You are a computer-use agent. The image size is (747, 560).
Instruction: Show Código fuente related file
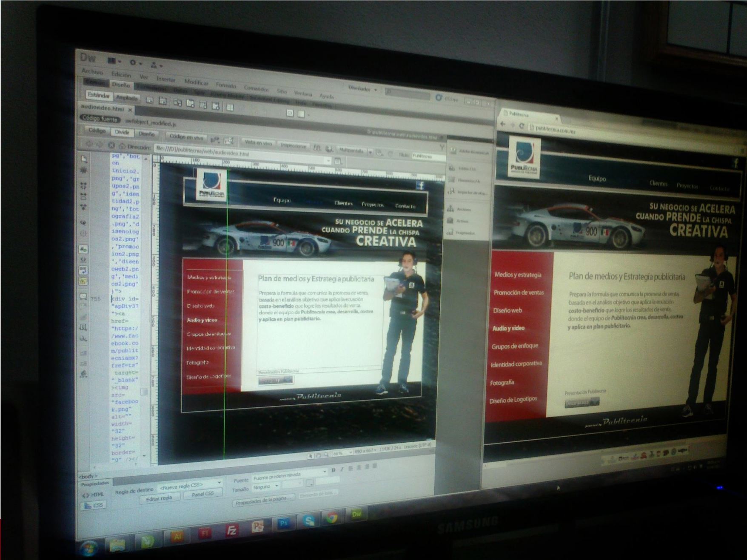click(x=100, y=119)
